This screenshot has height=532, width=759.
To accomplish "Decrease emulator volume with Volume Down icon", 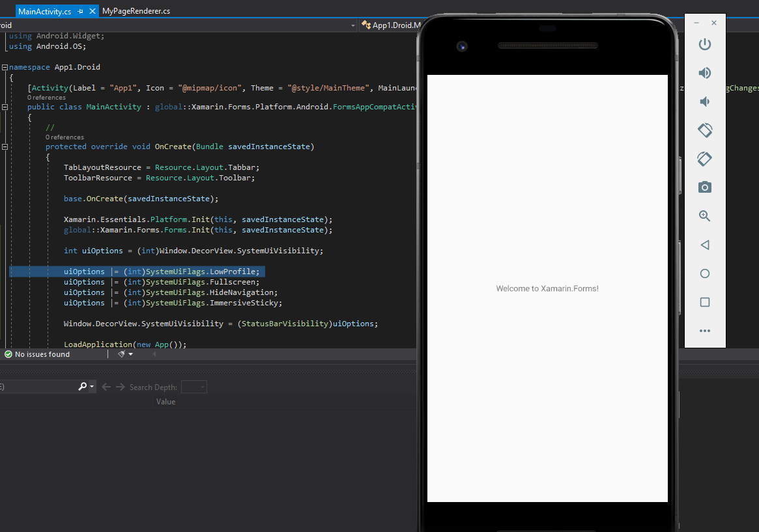I will click(x=704, y=101).
